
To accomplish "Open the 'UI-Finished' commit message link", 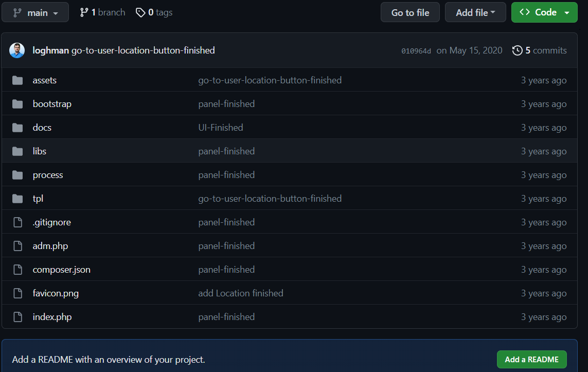I will click(221, 128).
